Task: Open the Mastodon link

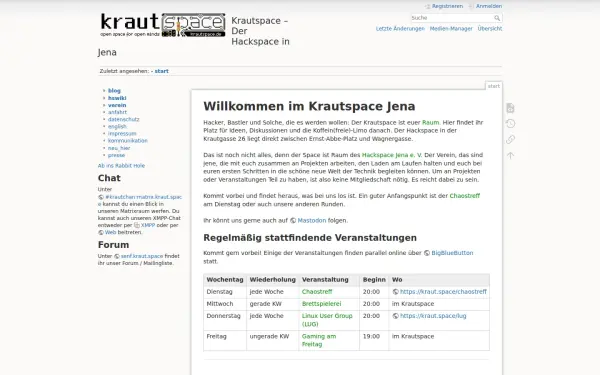Action: click(x=312, y=220)
